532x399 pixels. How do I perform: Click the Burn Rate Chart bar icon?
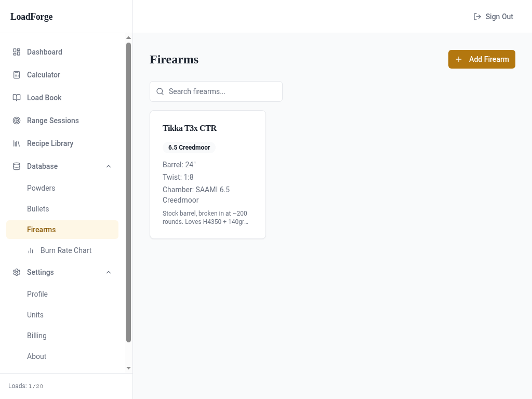pos(31,250)
